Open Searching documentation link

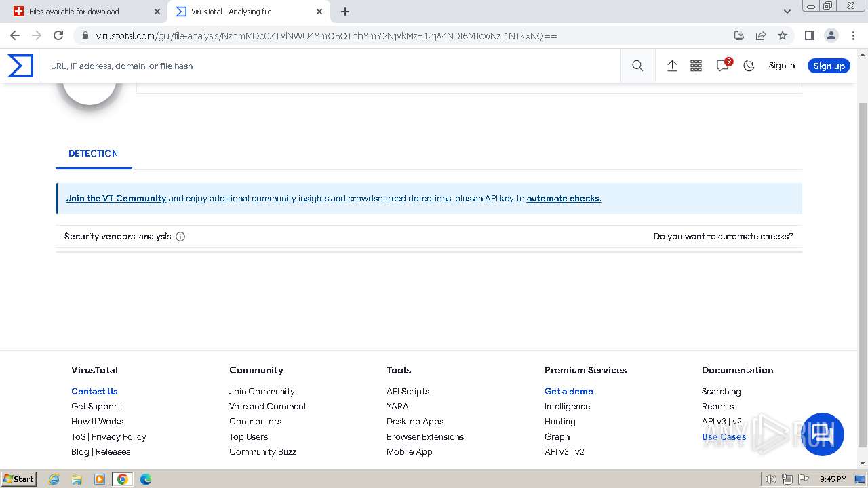coord(721,392)
